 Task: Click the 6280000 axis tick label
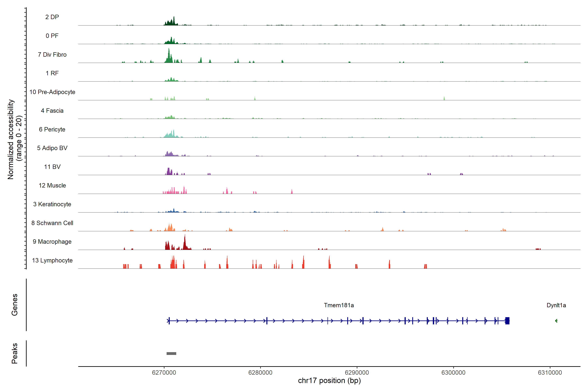click(x=260, y=373)
